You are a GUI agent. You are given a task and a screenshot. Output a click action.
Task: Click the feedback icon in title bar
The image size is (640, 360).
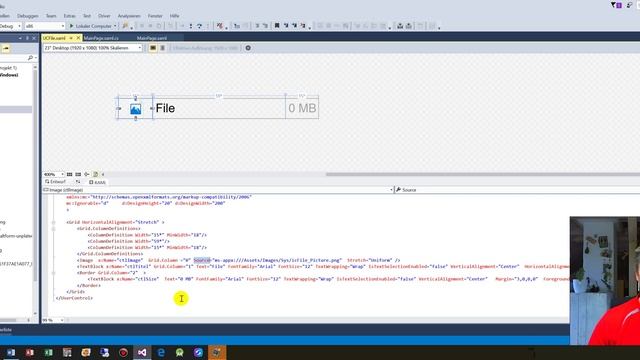630,5
